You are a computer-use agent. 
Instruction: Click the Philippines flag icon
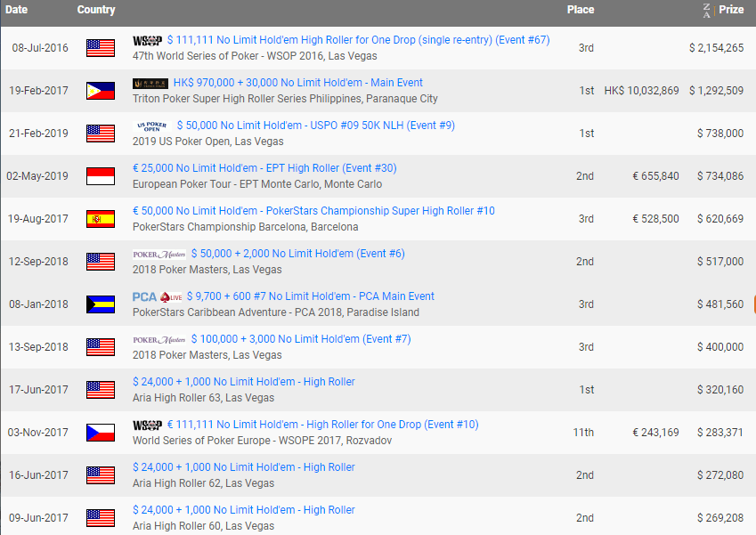[x=100, y=91]
